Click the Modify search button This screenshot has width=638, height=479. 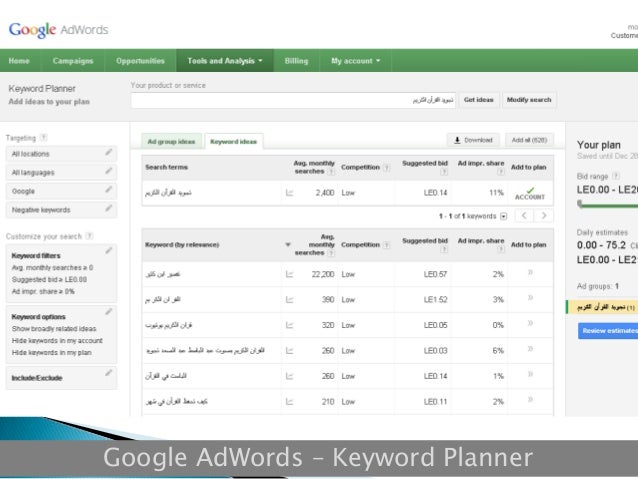pyautogui.click(x=529, y=100)
